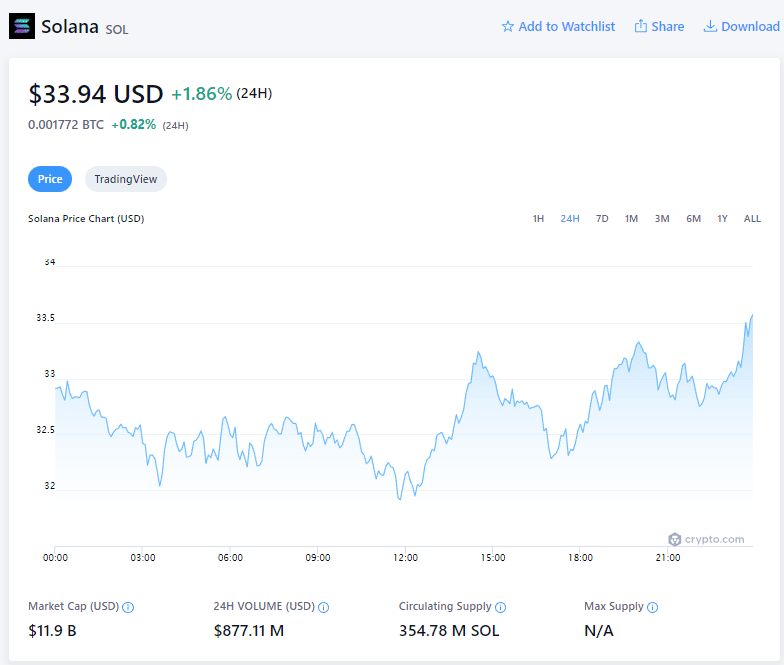The height and width of the screenshot is (665, 784).
Task: Click the 03:00 time axis label
Action: click(142, 558)
